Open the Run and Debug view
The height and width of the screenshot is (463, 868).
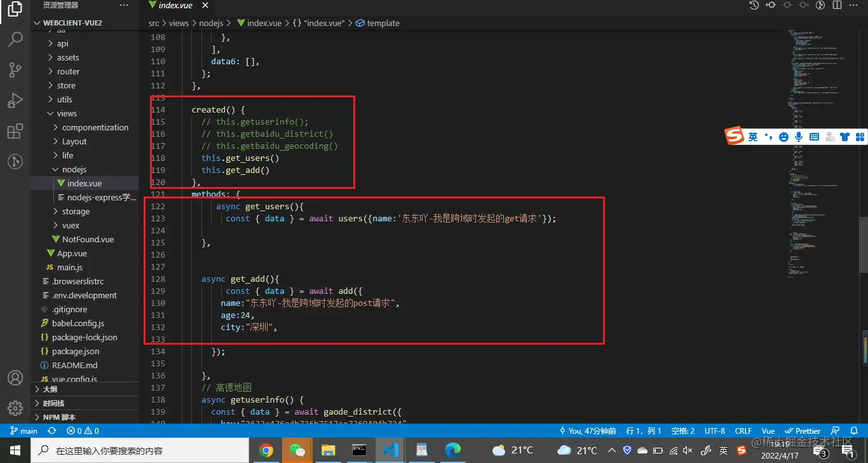(x=15, y=100)
